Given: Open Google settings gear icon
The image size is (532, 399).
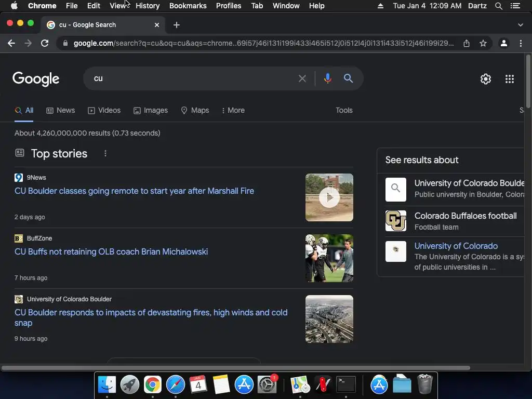Looking at the screenshot, I should click(x=486, y=79).
